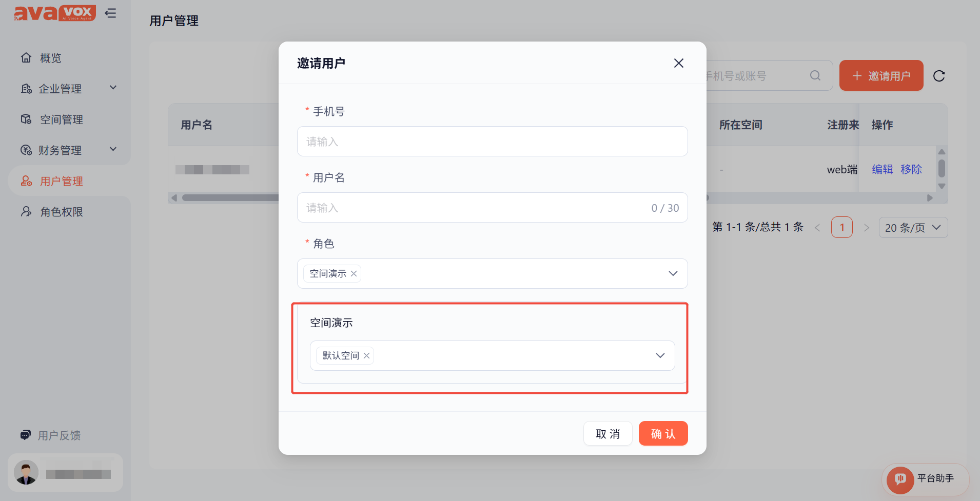Viewport: 980px width, 501px height.
Task: Expand the 角色 dropdown arrow
Action: (x=673, y=273)
